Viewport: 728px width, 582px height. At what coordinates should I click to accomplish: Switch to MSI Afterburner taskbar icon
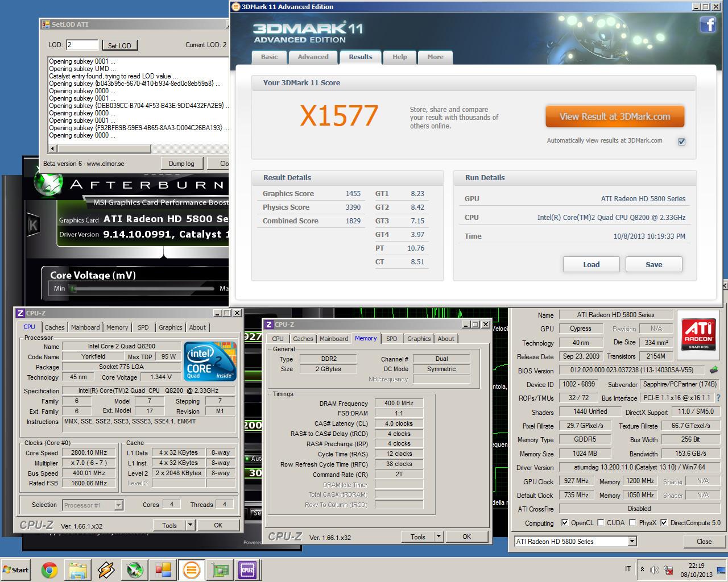[x=135, y=569]
